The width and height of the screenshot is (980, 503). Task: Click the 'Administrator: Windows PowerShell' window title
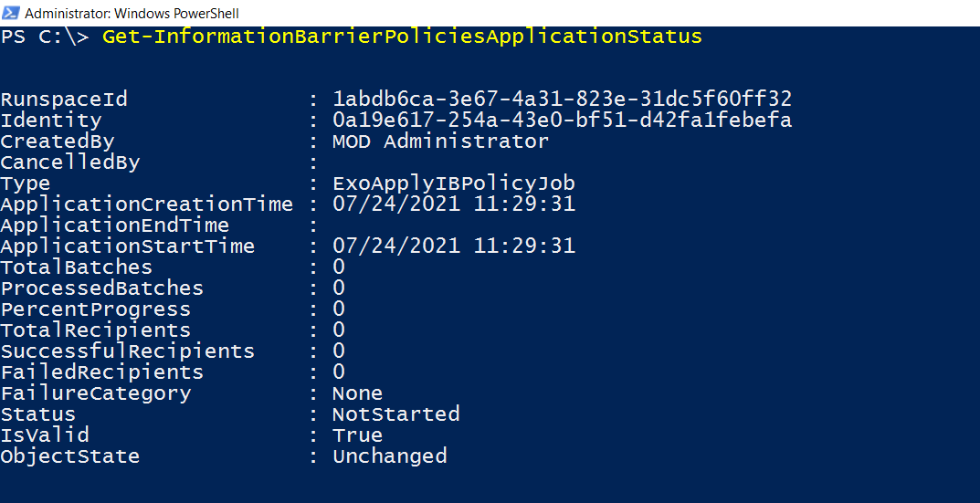pos(132,14)
